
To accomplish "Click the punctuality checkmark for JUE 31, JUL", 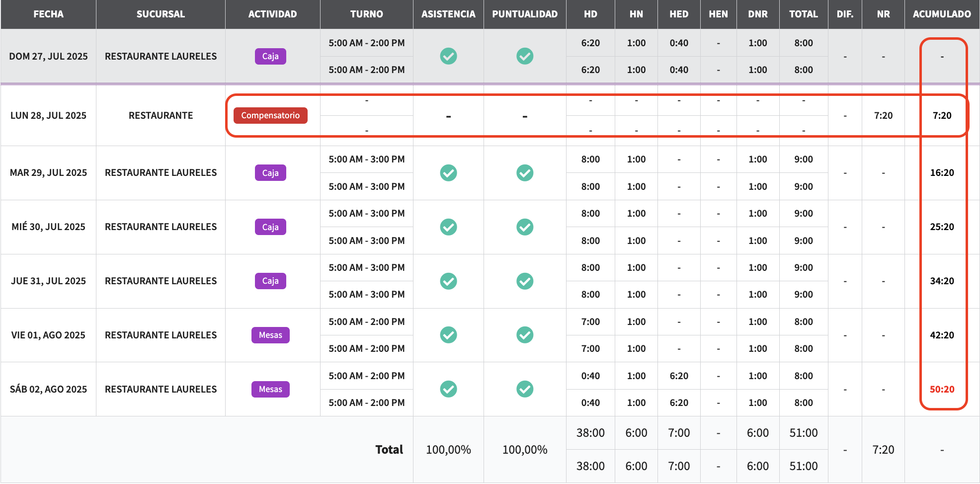I will (525, 281).
